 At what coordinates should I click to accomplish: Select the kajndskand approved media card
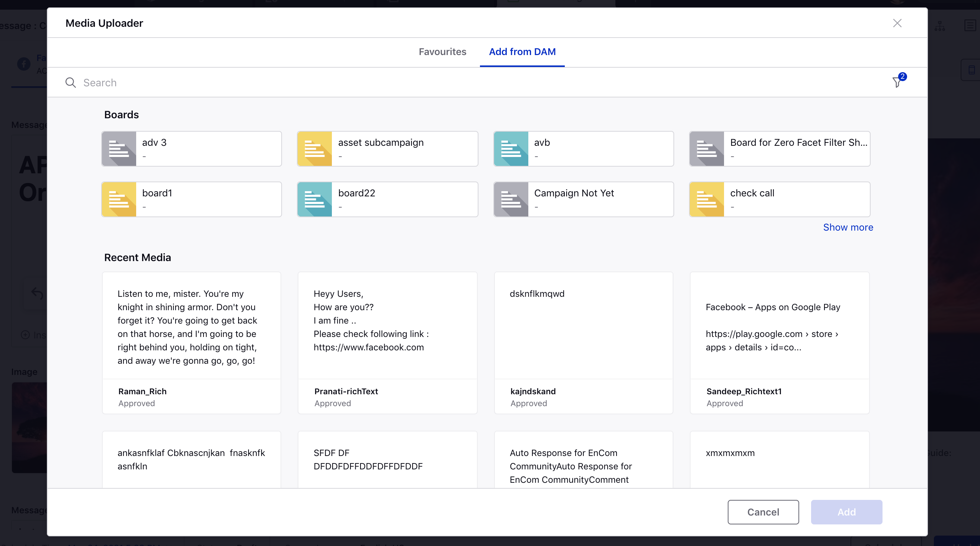point(583,343)
